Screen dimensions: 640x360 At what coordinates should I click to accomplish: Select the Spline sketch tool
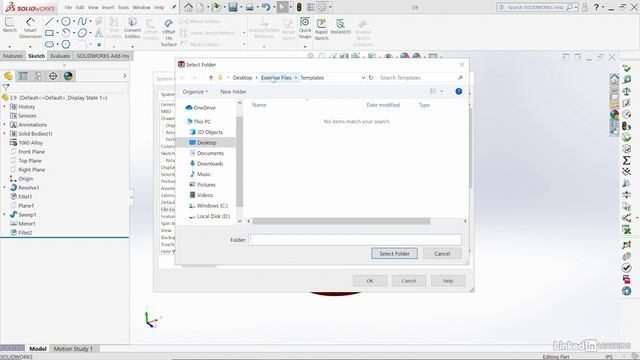pos(82,22)
